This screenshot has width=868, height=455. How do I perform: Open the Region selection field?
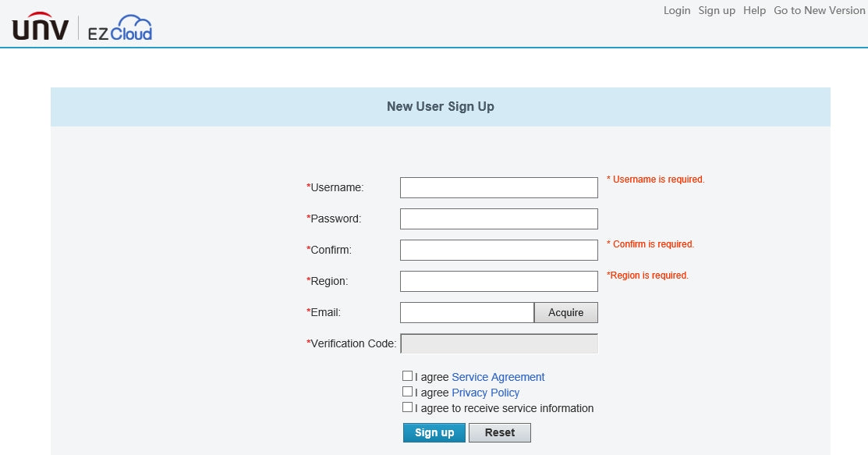point(498,281)
